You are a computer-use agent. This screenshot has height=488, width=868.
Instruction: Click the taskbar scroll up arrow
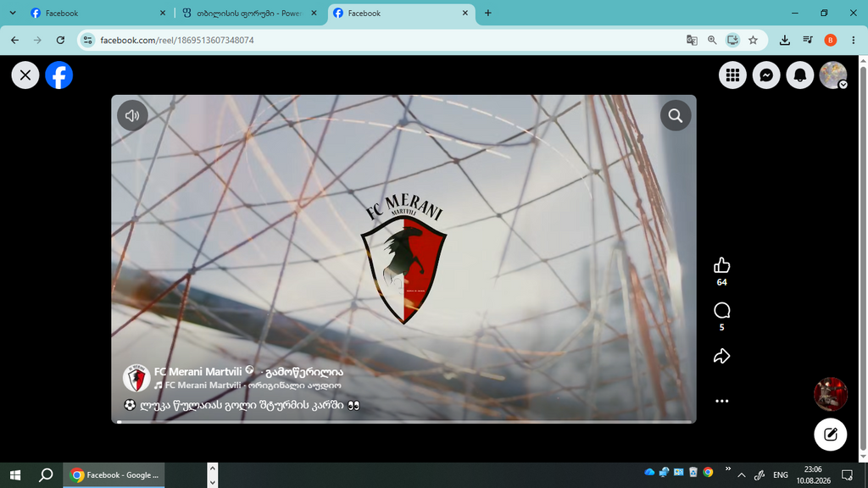213,469
